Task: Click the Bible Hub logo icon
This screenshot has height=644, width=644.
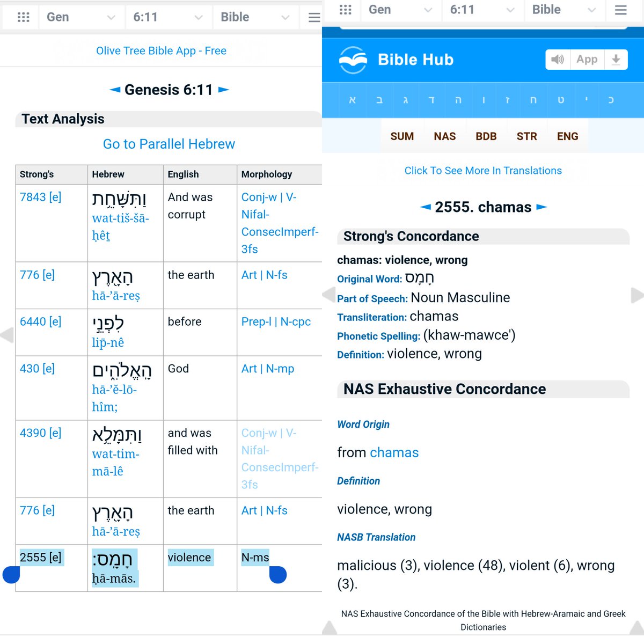Action: point(353,60)
